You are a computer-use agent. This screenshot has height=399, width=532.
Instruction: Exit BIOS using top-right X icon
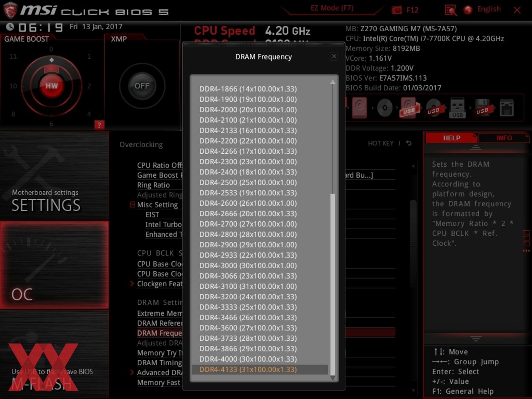[x=517, y=10]
